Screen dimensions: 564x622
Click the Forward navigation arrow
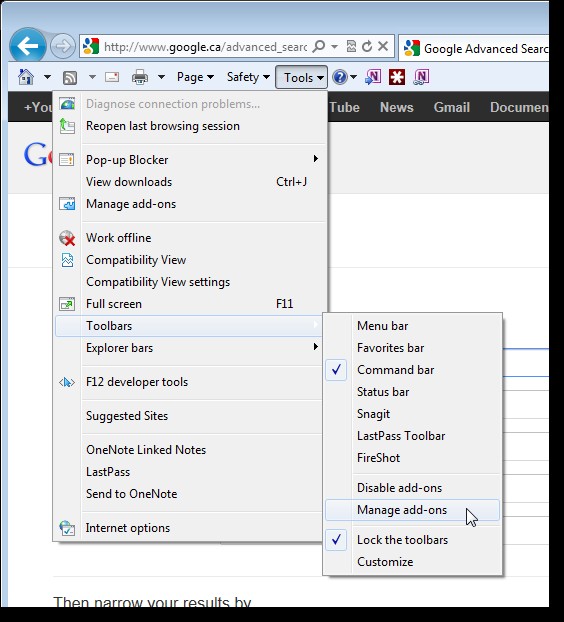(x=63, y=46)
